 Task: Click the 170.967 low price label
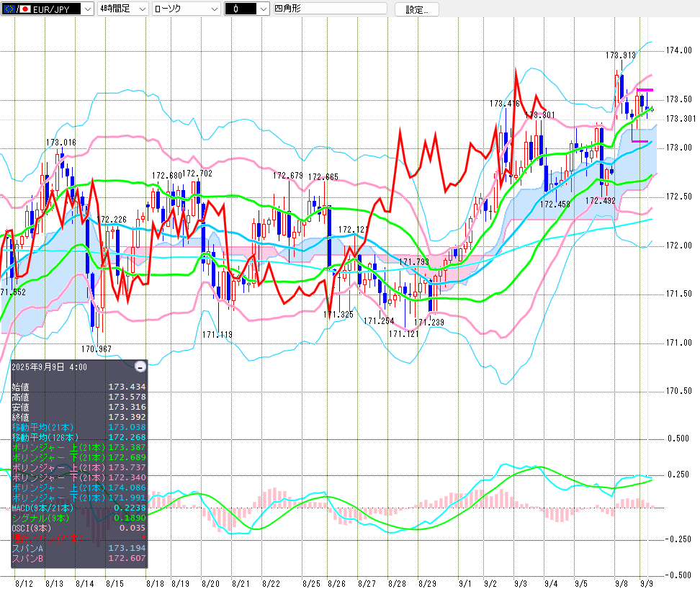click(96, 349)
